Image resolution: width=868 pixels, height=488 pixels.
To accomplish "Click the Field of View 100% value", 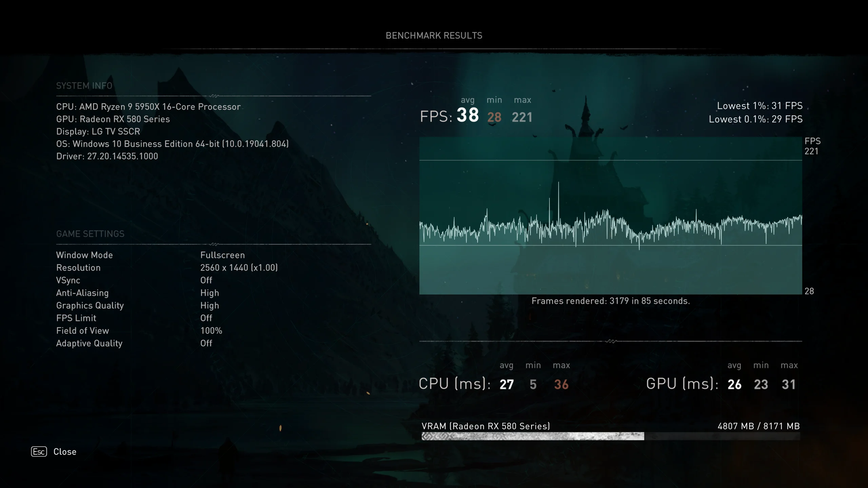I will [211, 331].
